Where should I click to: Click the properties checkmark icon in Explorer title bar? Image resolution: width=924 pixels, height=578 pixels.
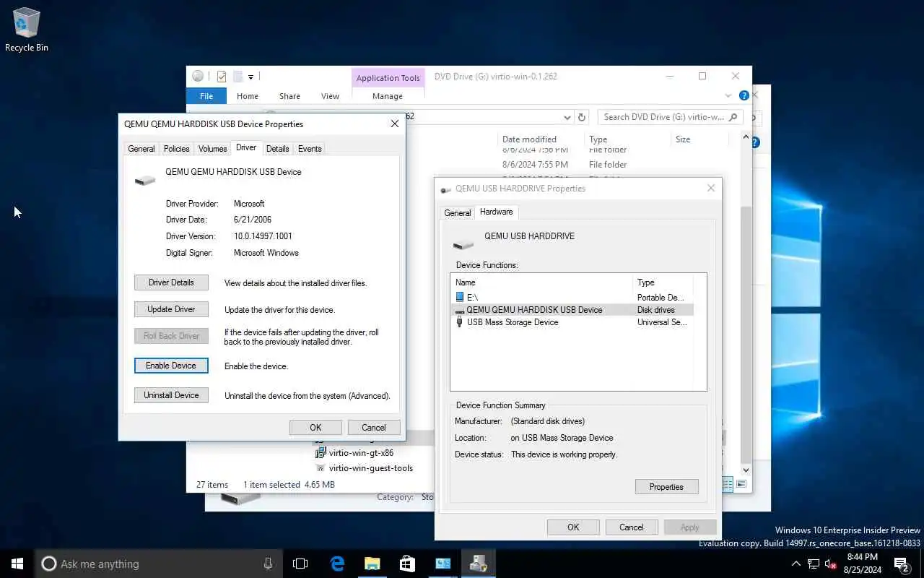click(222, 77)
